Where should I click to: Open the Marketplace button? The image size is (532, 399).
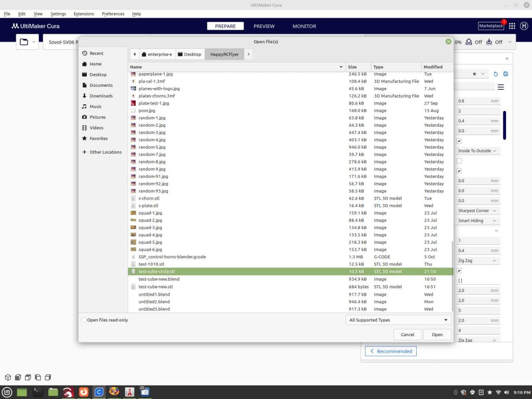(490, 26)
